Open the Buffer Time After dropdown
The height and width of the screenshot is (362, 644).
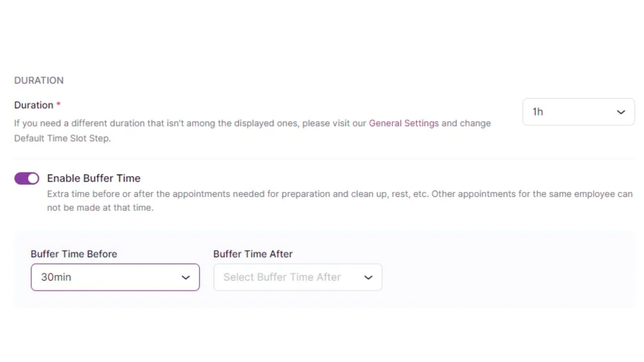point(297,277)
